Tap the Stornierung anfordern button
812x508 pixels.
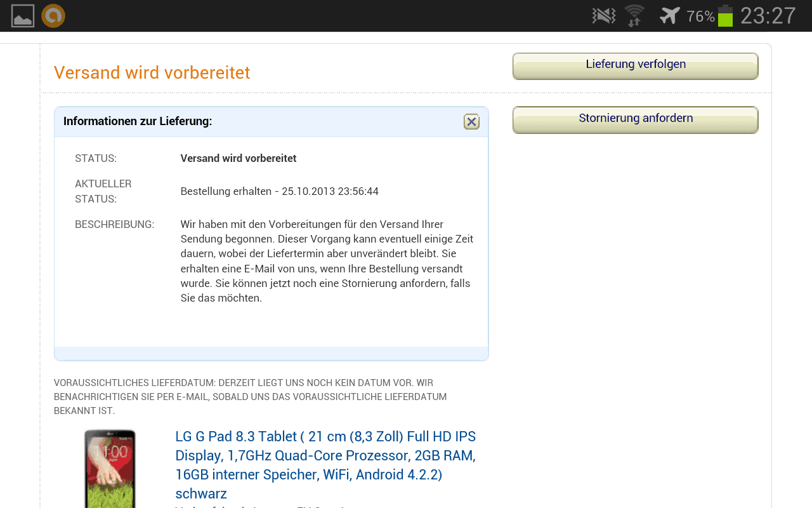(635, 120)
